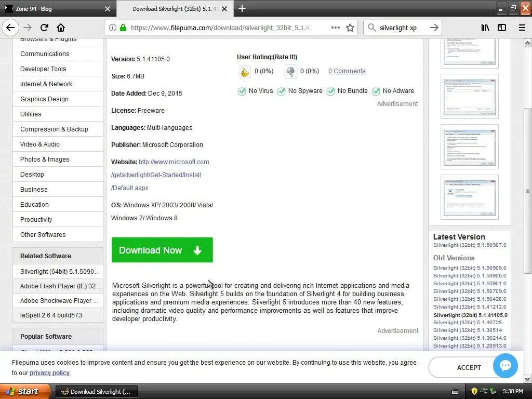Click the Download Now button
The width and height of the screenshot is (532, 399).
click(x=162, y=250)
